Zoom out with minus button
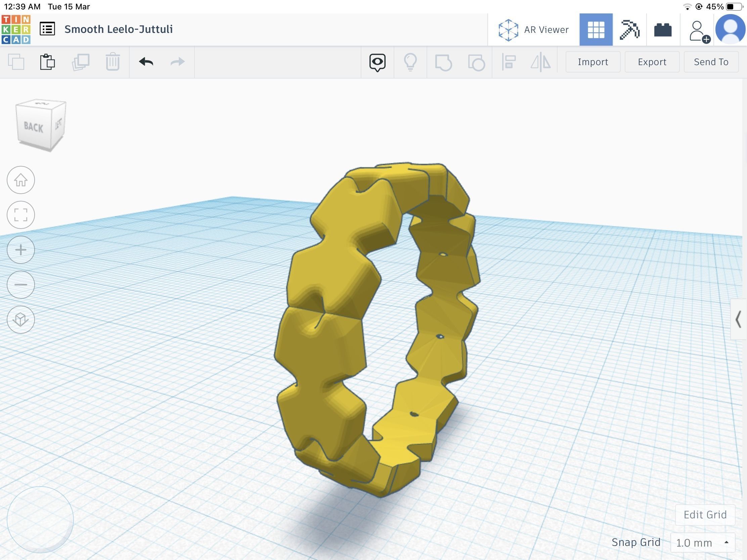This screenshot has width=747, height=560. (20, 285)
